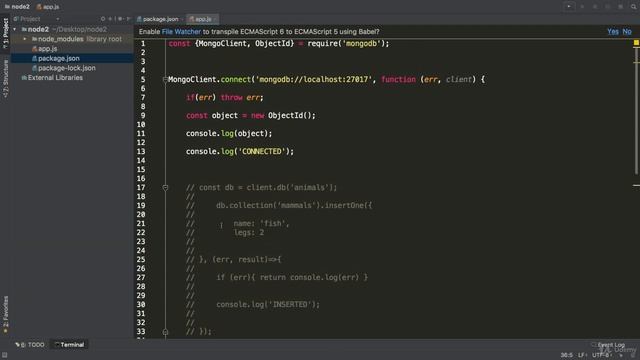Click line number 19 in gutter
640x360 pixels.
tap(141, 206)
